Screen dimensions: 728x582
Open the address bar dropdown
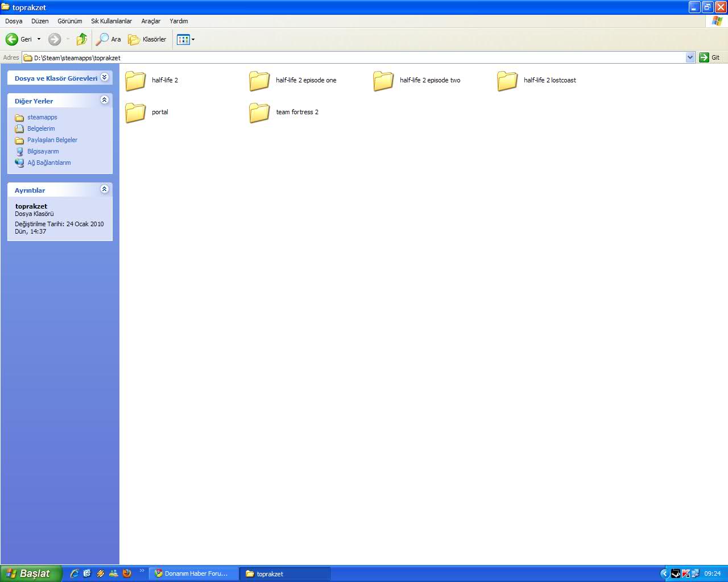click(x=690, y=57)
